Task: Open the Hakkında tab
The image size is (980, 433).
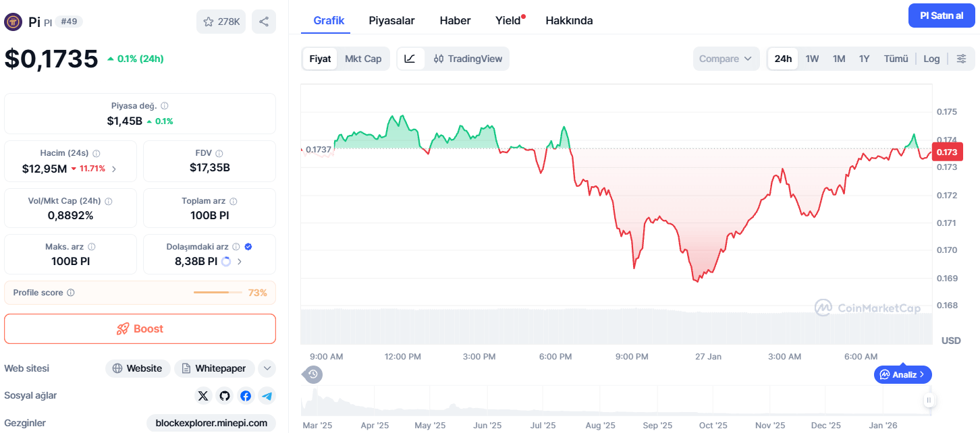Action: point(569,20)
